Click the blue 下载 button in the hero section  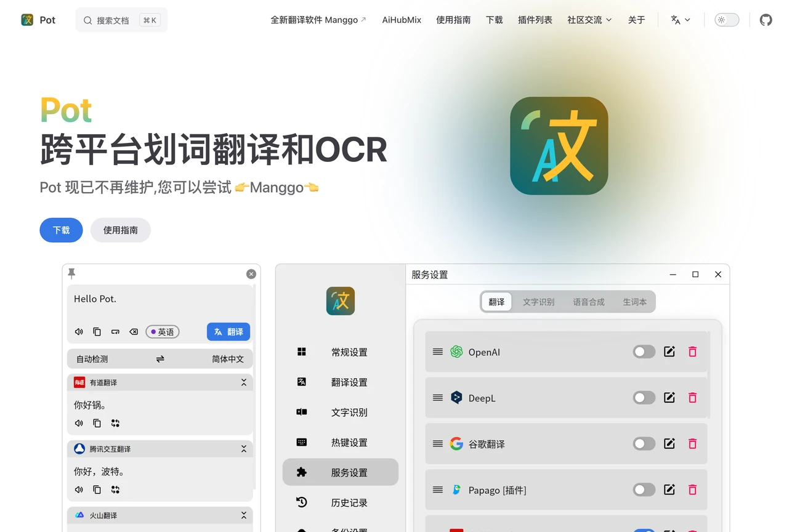tap(61, 230)
